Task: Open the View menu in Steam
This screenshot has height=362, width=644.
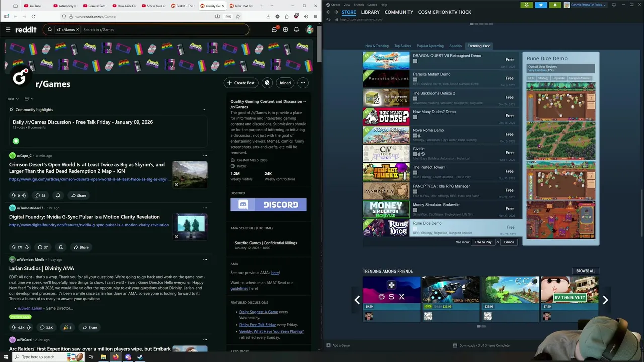Action: point(347,5)
